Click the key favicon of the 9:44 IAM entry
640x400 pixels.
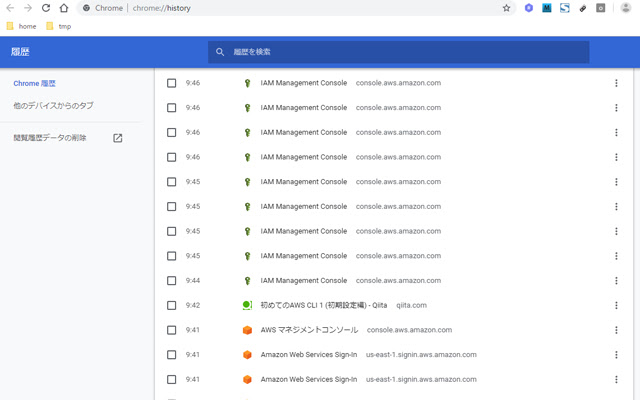pos(247,280)
